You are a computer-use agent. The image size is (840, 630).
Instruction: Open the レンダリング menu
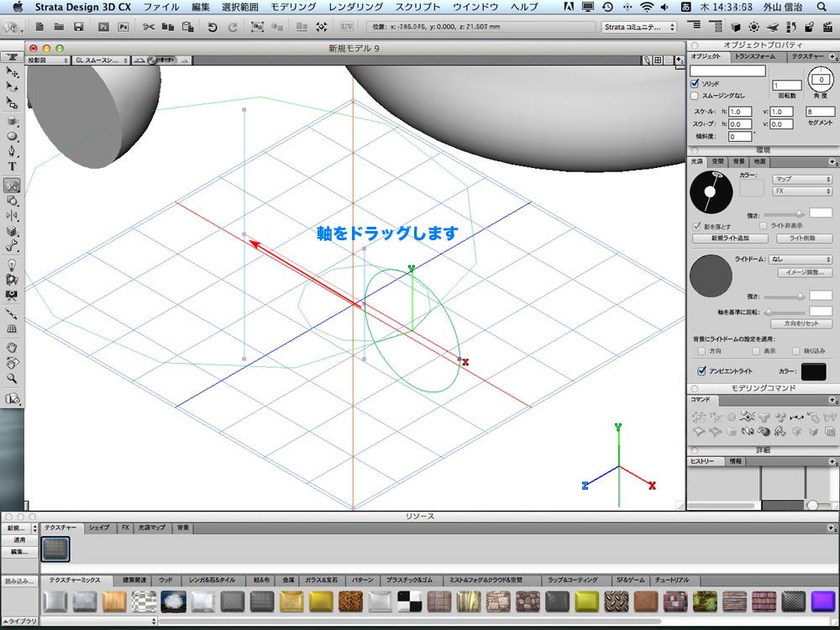click(x=355, y=7)
